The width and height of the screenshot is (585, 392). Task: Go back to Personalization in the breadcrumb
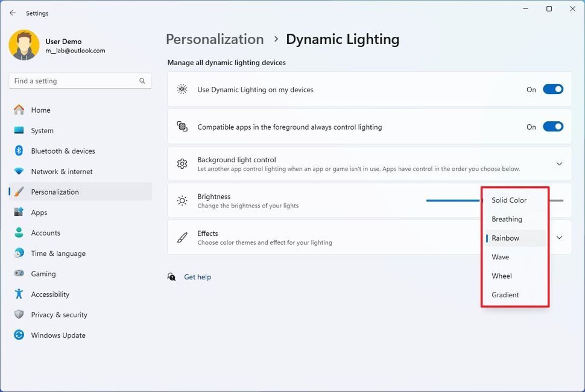tap(215, 39)
